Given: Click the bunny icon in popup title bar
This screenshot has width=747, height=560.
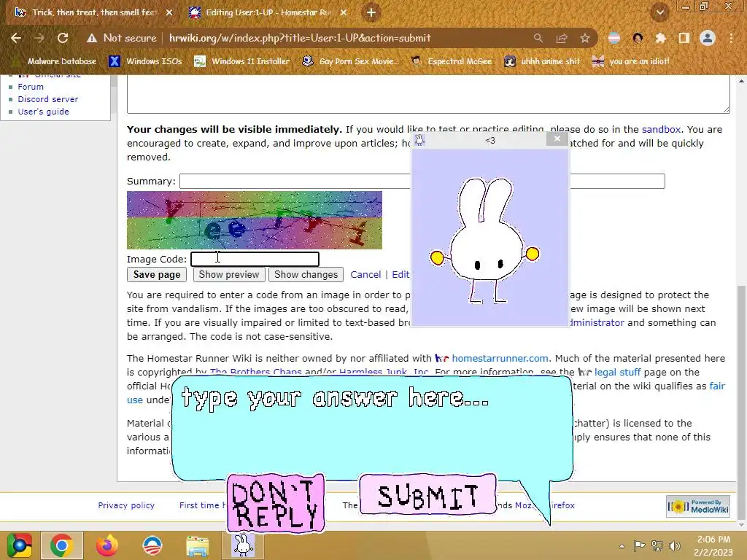Looking at the screenshot, I should pyautogui.click(x=419, y=139).
